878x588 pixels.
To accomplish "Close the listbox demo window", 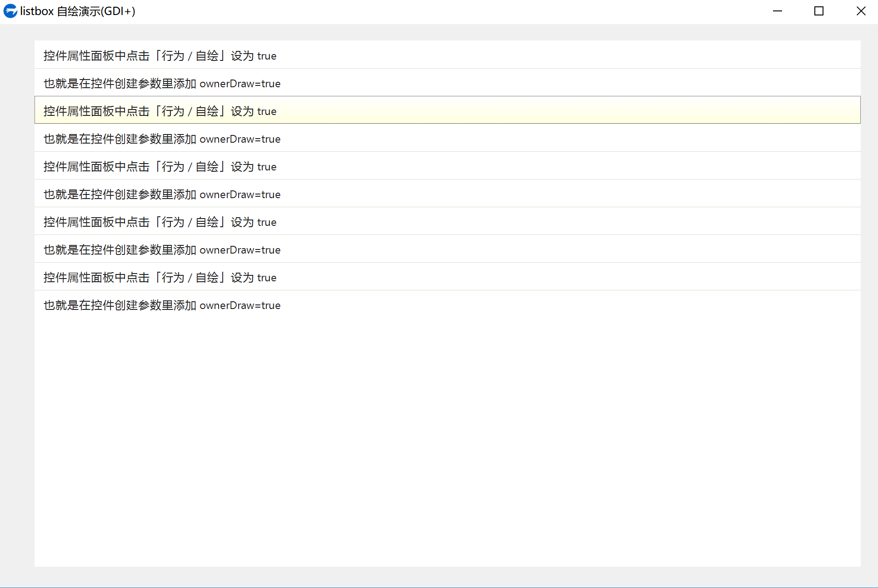I will (x=861, y=11).
